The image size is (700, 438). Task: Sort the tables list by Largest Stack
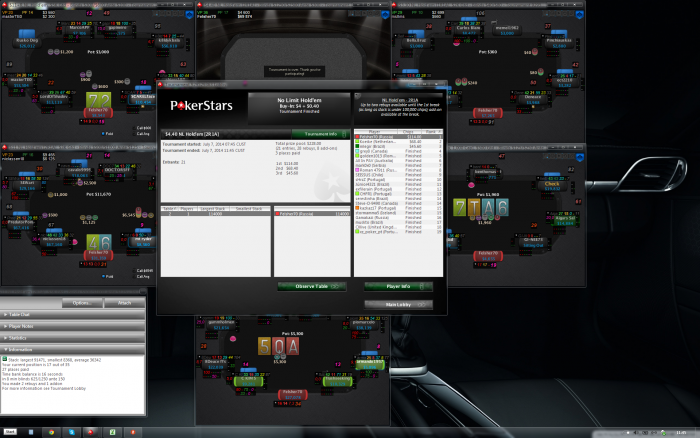click(x=212, y=209)
